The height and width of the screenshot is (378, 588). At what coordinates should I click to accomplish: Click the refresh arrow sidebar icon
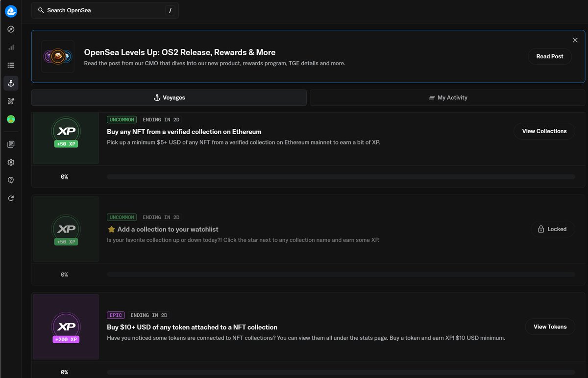point(11,198)
